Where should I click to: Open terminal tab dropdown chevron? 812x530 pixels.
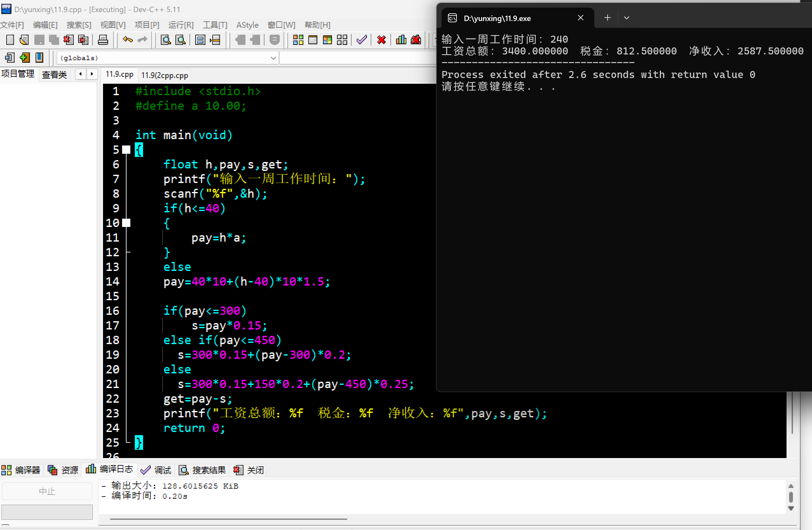(x=626, y=18)
